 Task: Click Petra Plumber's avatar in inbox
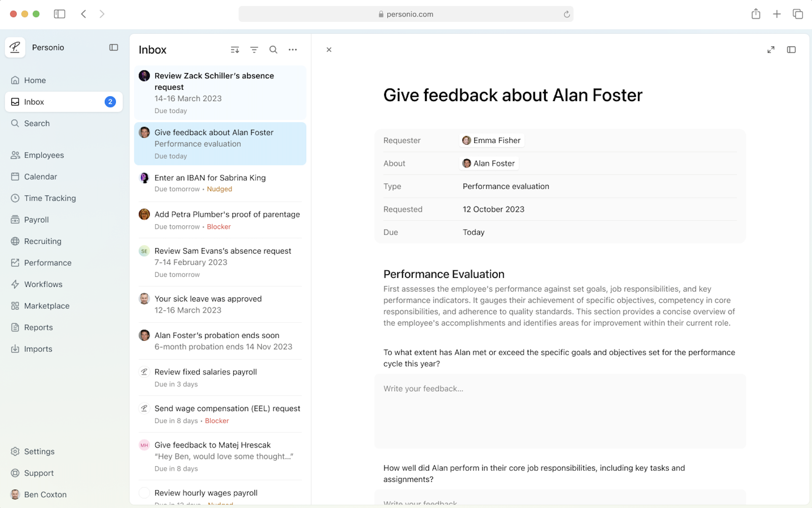144,214
